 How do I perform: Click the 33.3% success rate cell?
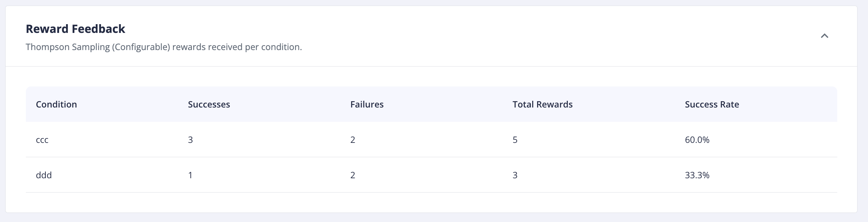click(x=697, y=175)
